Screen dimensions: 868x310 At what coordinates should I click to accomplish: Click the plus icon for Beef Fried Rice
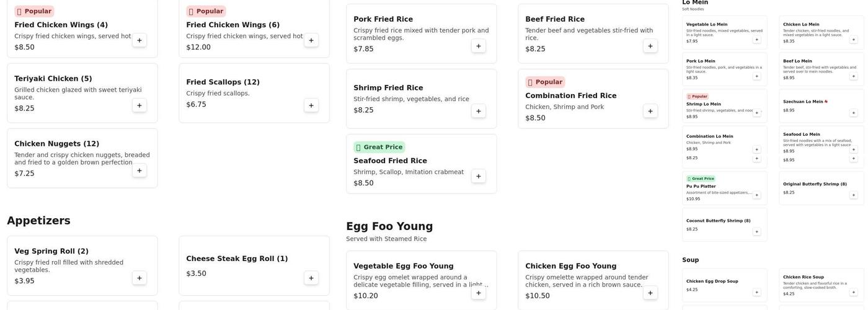[x=650, y=46]
